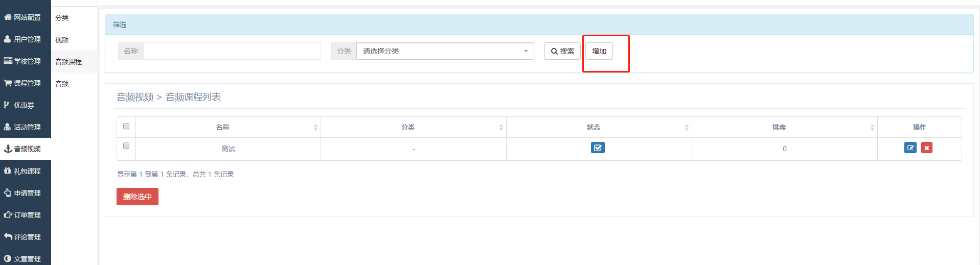
Task: Click the half-circle icon beside 文章管理
Action: coord(7,258)
